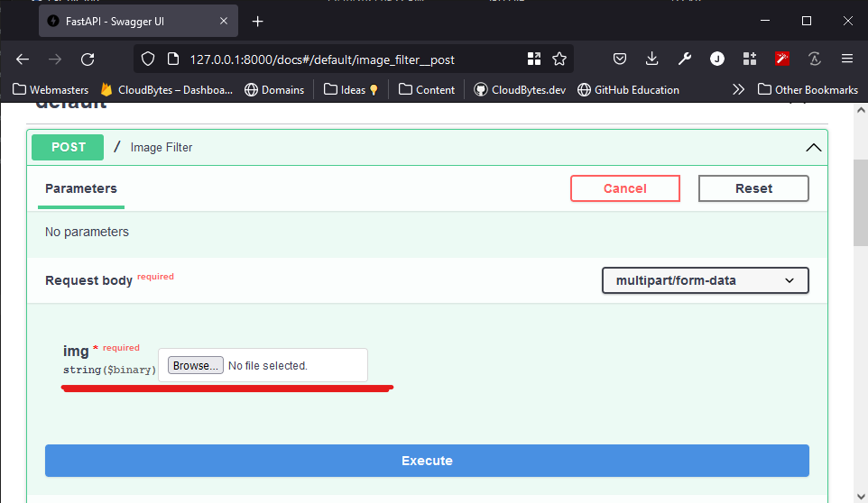The width and height of the screenshot is (868, 503).
Task: Click the Reset button
Action: coord(753,188)
